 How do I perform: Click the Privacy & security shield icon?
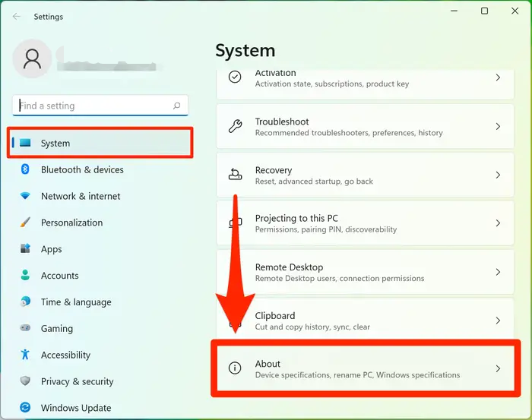(x=25, y=381)
